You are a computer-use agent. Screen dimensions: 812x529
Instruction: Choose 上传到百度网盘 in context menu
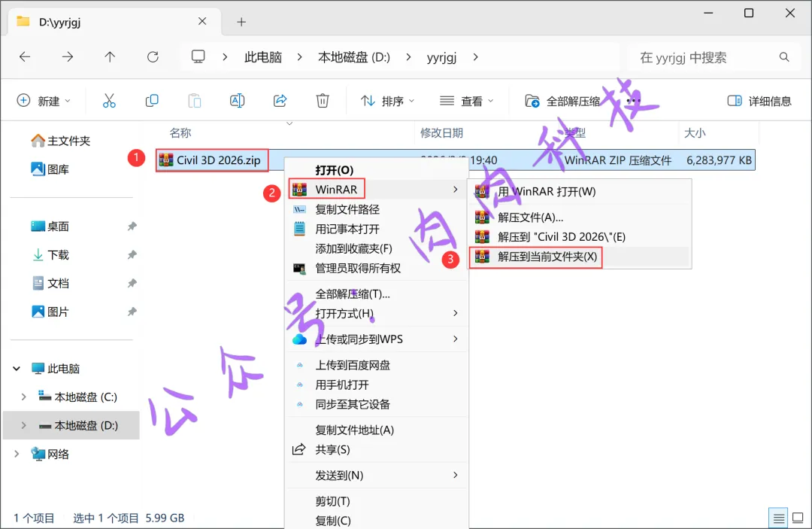pos(377,365)
